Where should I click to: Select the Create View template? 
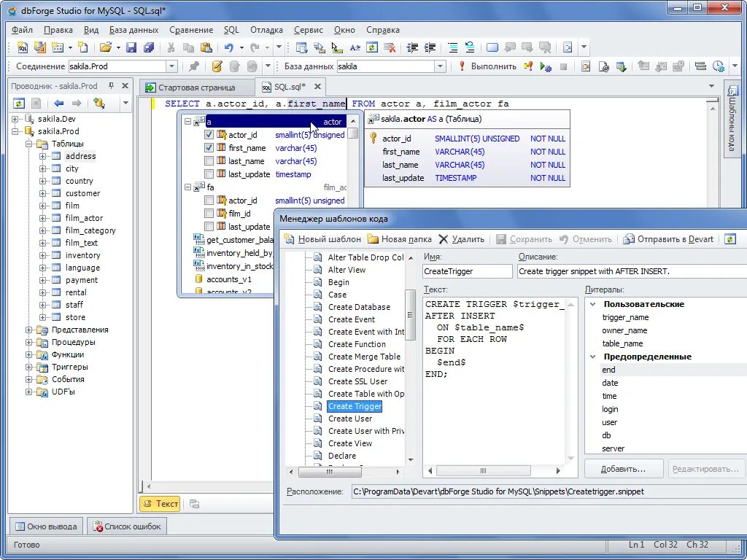[x=349, y=443]
